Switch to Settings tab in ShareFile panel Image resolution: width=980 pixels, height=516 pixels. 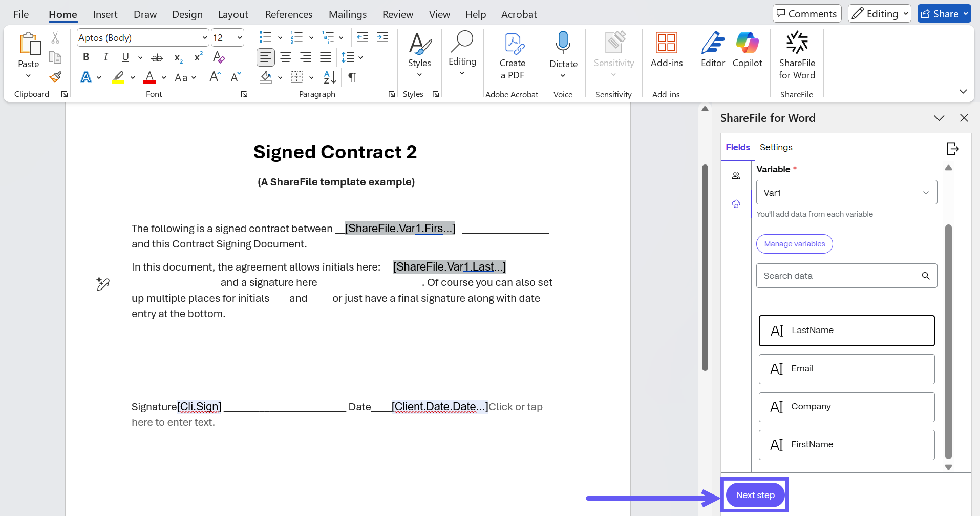click(776, 148)
